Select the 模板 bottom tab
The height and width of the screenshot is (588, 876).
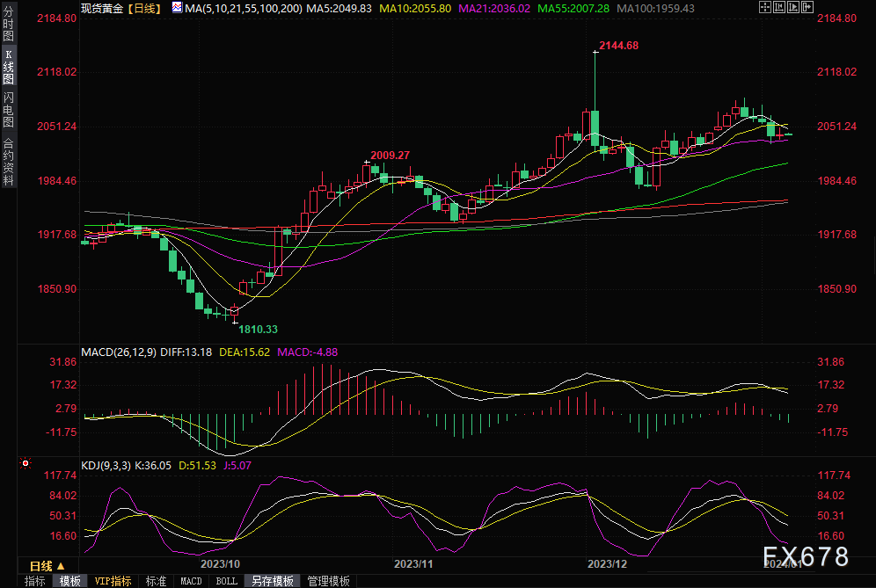70,581
